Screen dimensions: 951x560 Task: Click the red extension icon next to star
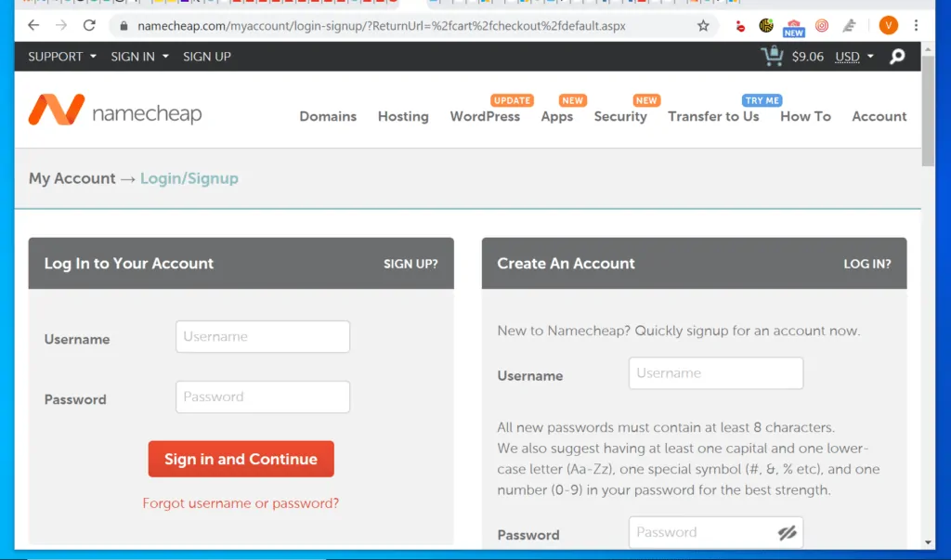(x=739, y=26)
